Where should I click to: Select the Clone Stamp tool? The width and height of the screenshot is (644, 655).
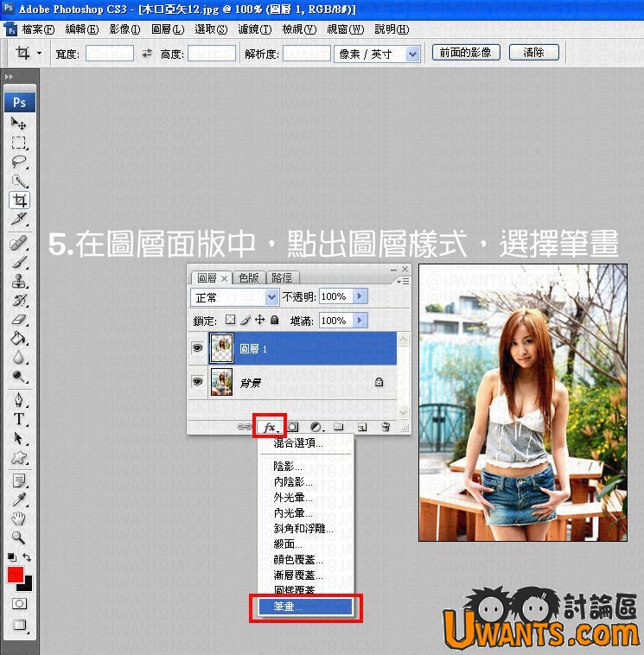coord(18,282)
